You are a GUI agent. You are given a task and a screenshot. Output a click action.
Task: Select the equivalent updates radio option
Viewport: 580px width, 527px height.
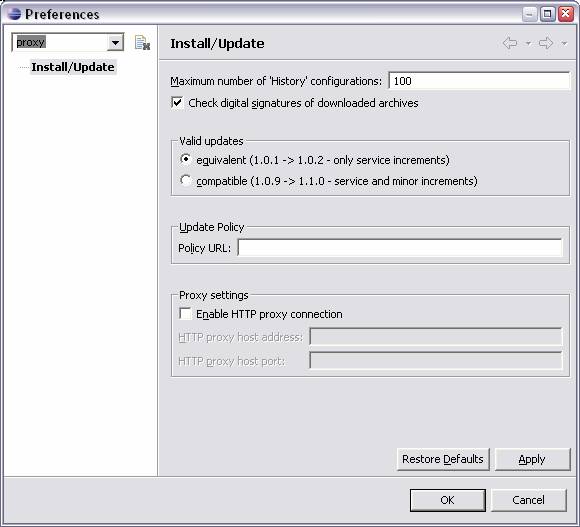[185, 159]
